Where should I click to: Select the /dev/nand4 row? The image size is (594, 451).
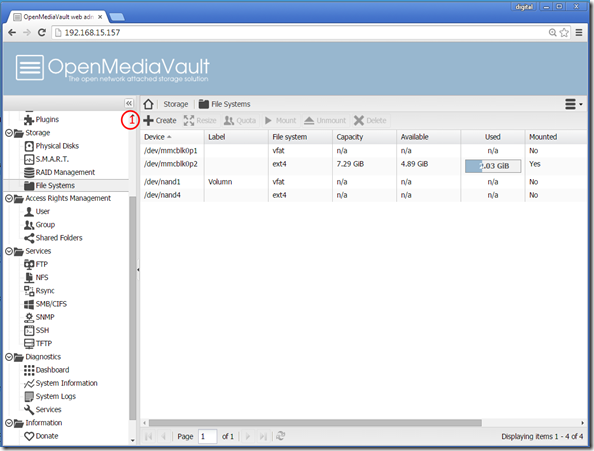(x=364, y=195)
